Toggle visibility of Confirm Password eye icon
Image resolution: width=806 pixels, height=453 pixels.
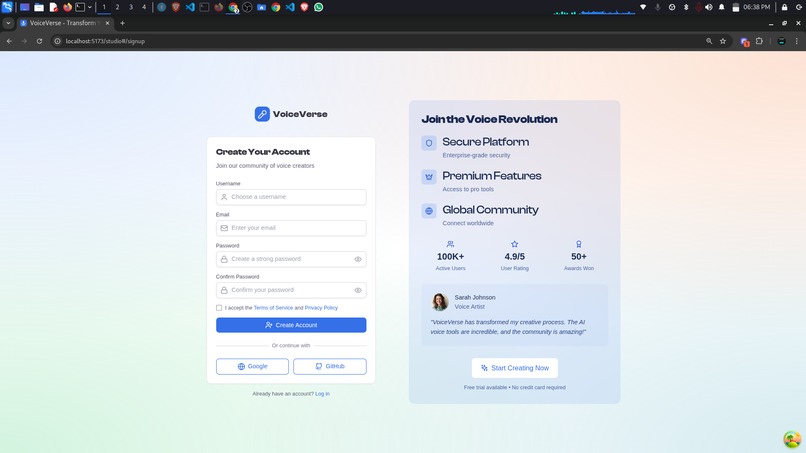(358, 290)
